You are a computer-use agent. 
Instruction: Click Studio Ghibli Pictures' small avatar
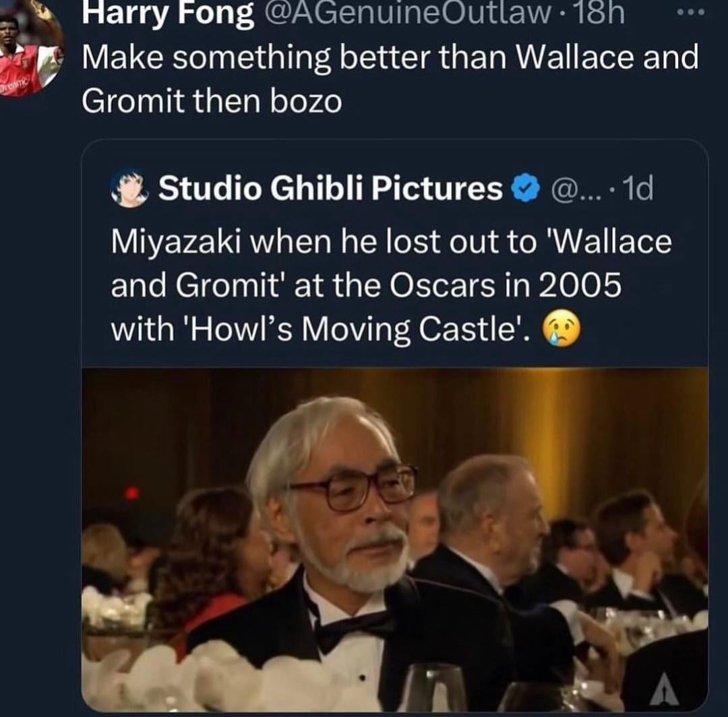click(x=128, y=188)
